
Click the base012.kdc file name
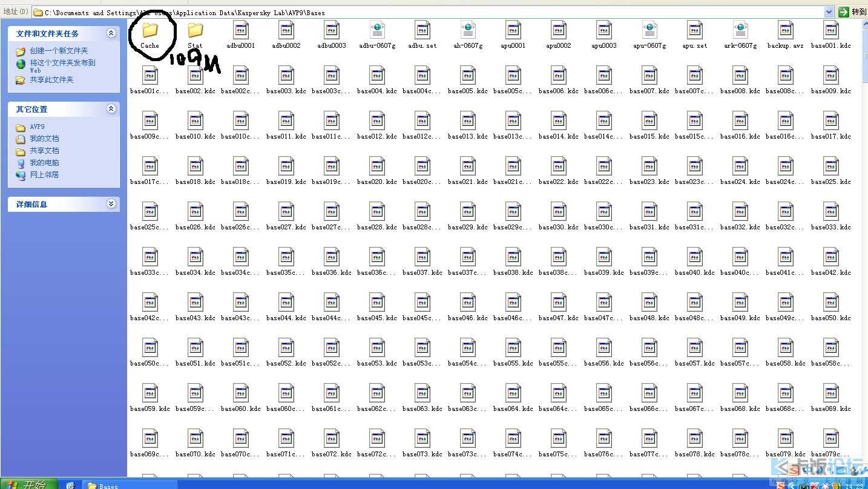click(x=377, y=137)
